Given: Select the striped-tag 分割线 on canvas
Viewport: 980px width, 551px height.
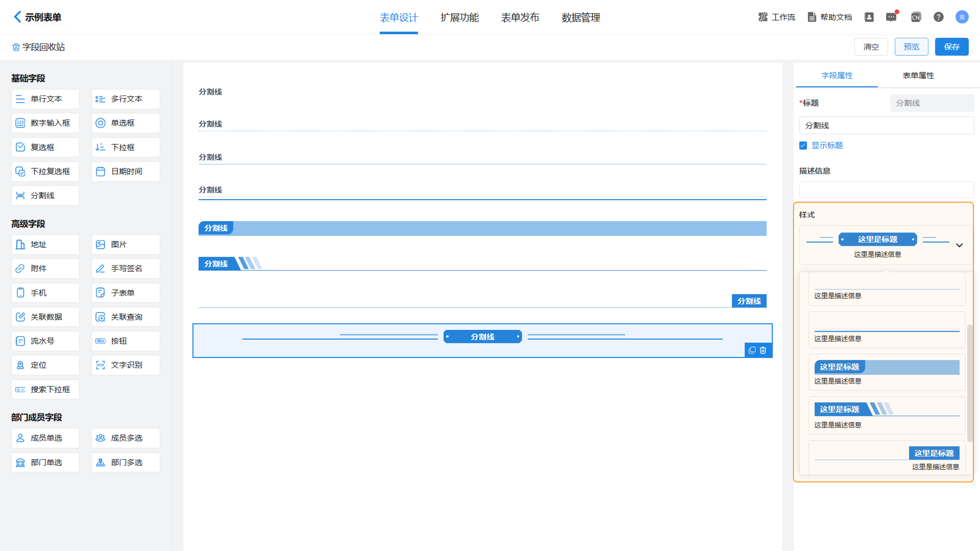Looking at the screenshot, I should (482, 264).
